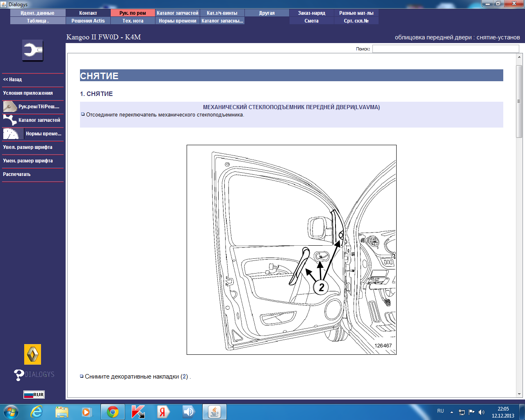Viewport: 525px width, 420px height.
Task: Open the clock showing 22:05
Action: pos(503,412)
